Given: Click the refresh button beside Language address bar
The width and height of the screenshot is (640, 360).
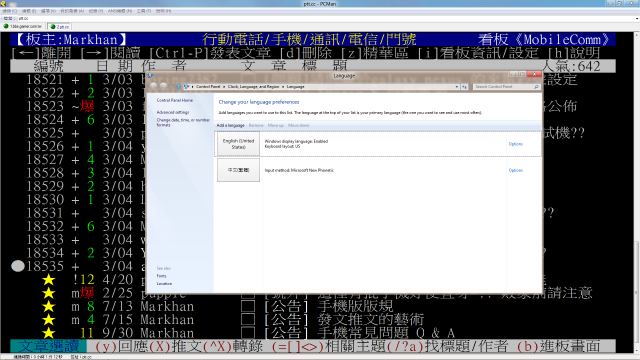Looking at the screenshot, I should pos(464,87).
